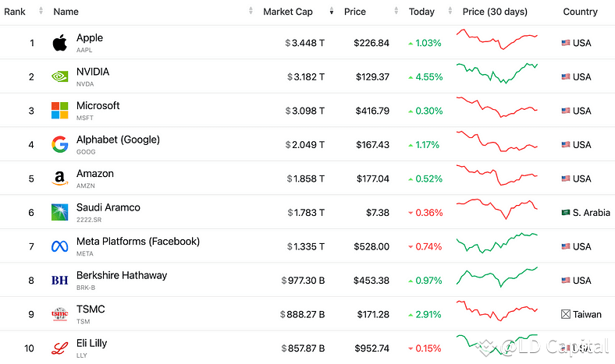This screenshot has width=615, height=364.
Task: Click the Saudi Aramco logo
Action: pos(59,212)
